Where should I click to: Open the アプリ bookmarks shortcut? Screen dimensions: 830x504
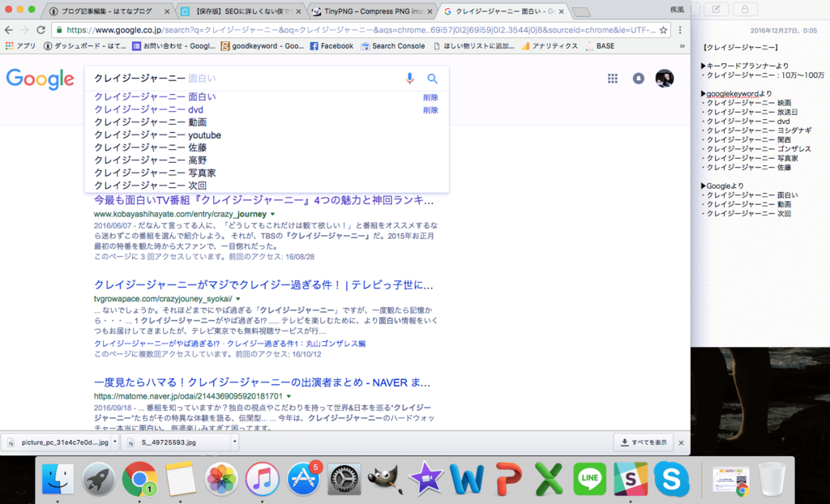tap(20, 46)
